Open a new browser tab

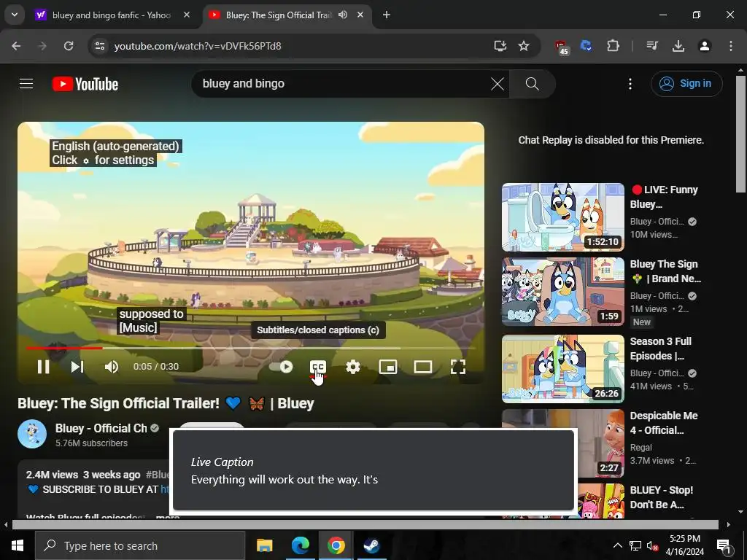click(x=387, y=15)
